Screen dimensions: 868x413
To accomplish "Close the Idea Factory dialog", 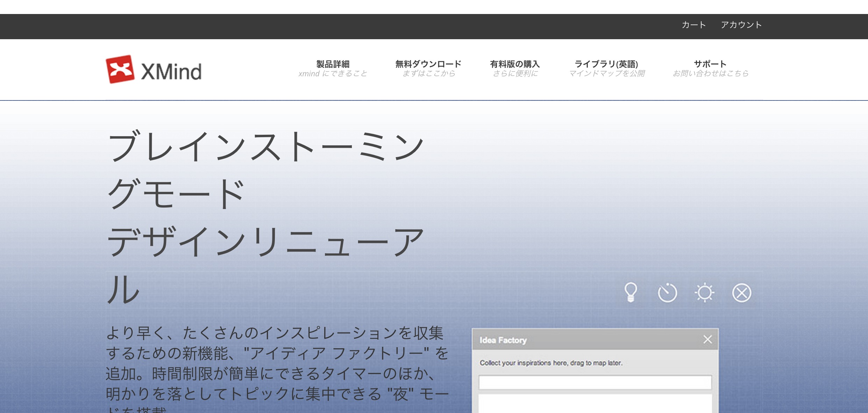I will tap(707, 339).
